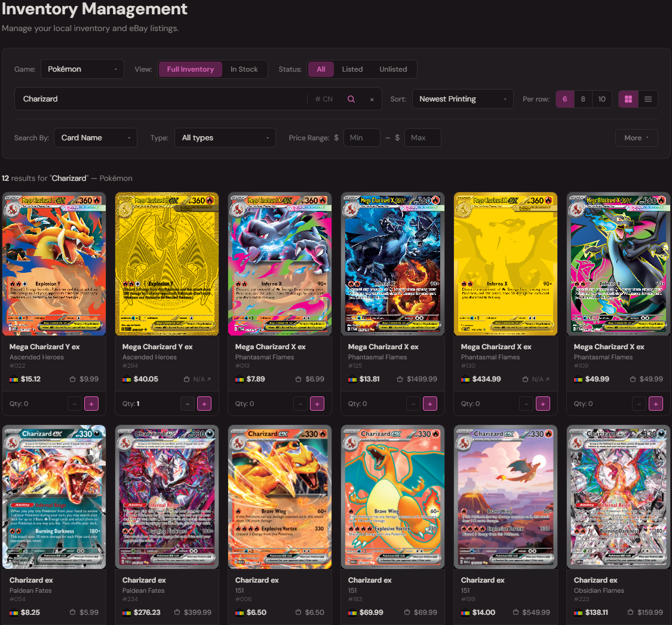
Task: Click the market price icon beside $434.99
Action: pos(465,379)
